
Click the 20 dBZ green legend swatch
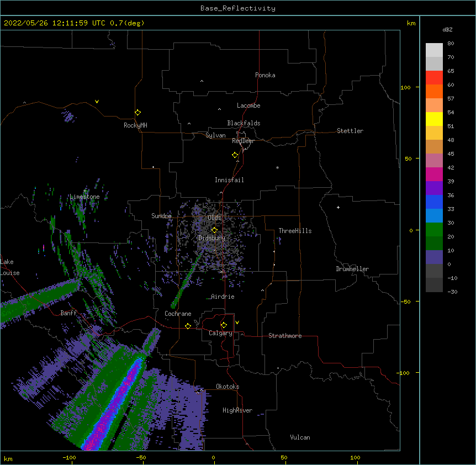434,243
